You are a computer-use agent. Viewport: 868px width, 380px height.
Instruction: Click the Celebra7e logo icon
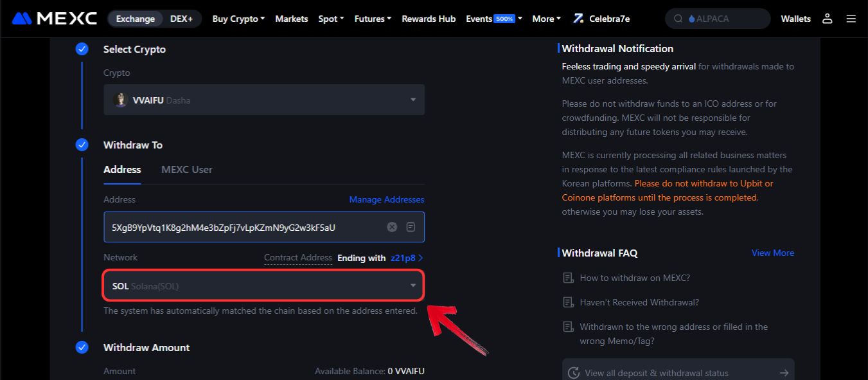tap(578, 19)
